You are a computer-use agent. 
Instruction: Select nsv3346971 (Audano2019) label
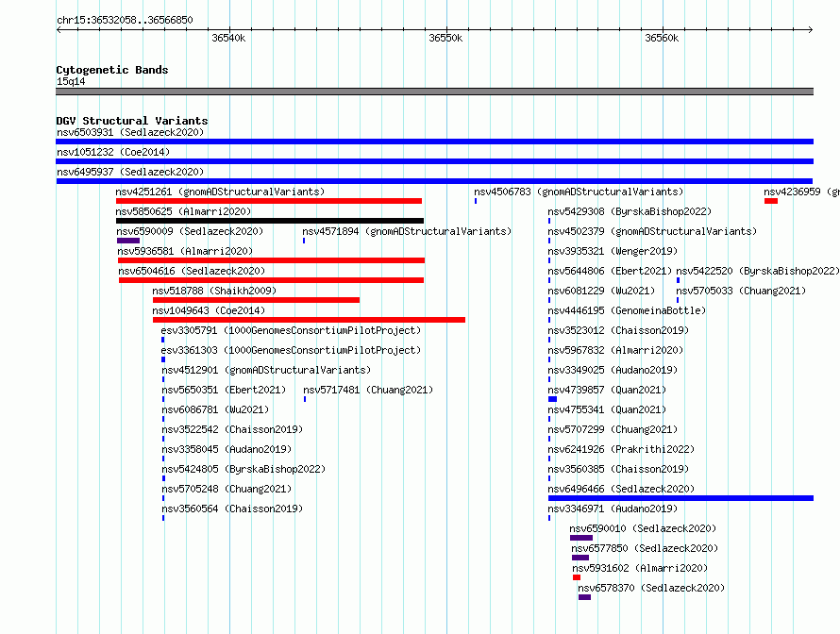click(x=613, y=509)
